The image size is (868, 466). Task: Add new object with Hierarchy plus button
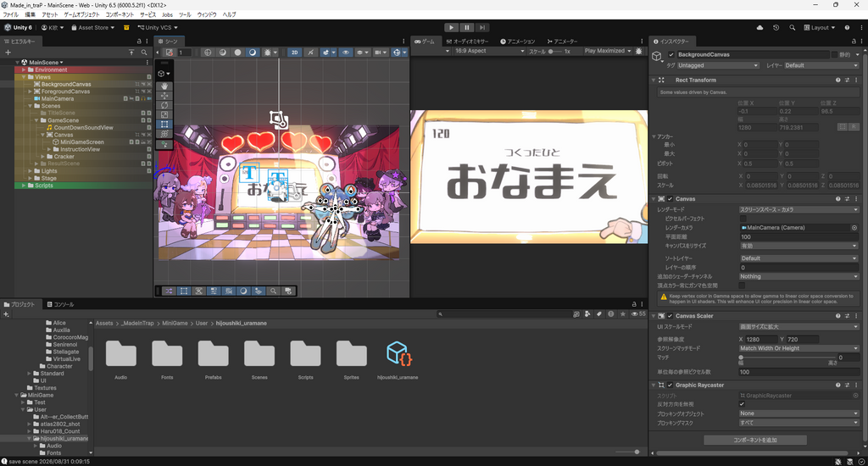click(x=8, y=53)
